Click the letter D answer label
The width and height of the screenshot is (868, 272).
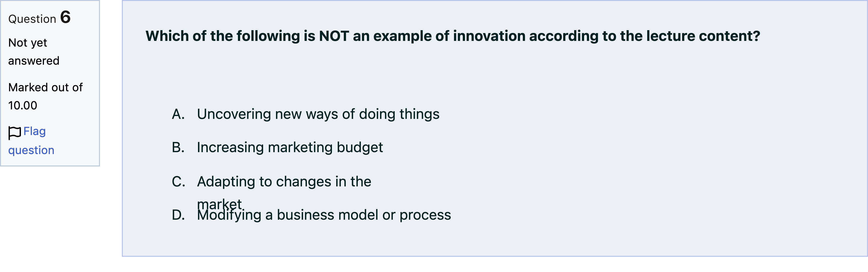click(x=178, y=215)
